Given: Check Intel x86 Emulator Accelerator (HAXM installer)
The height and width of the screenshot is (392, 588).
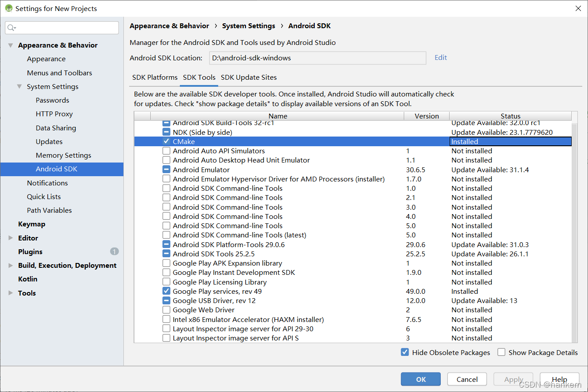Looking at the screenshot, I should 166,319.
